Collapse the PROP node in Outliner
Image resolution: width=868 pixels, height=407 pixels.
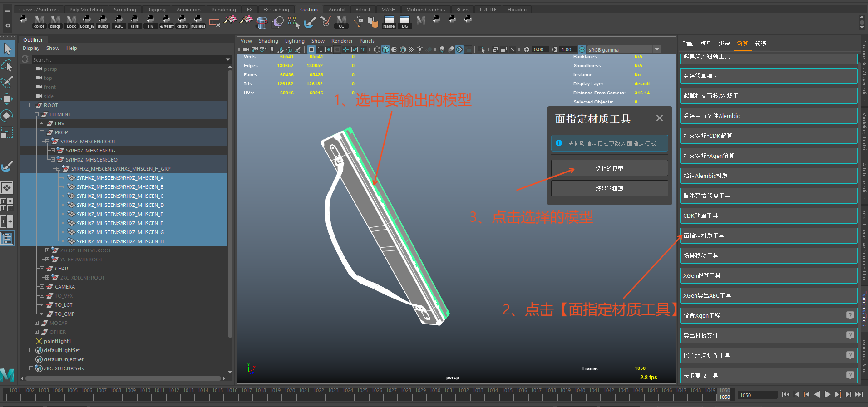42,132
